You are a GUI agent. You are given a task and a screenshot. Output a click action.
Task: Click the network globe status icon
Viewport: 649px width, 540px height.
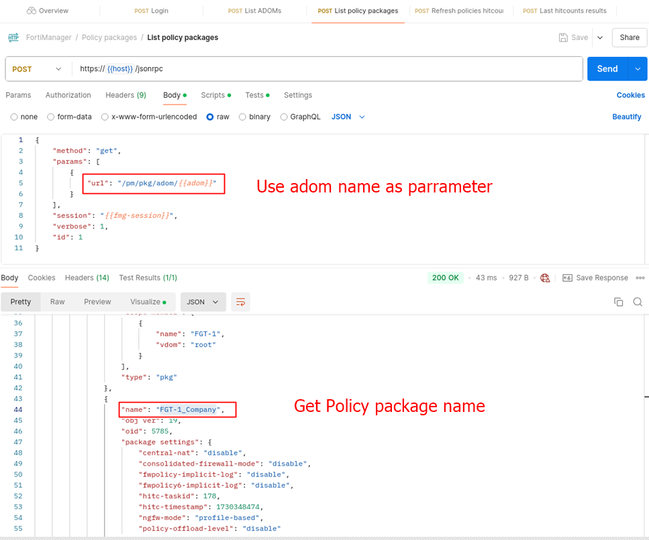coord(543,278)
